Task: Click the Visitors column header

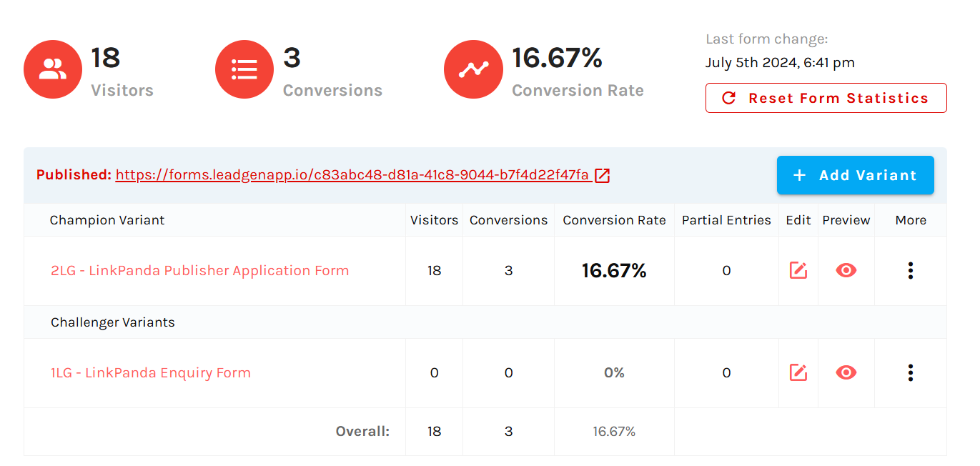Action: coord(435,220)
